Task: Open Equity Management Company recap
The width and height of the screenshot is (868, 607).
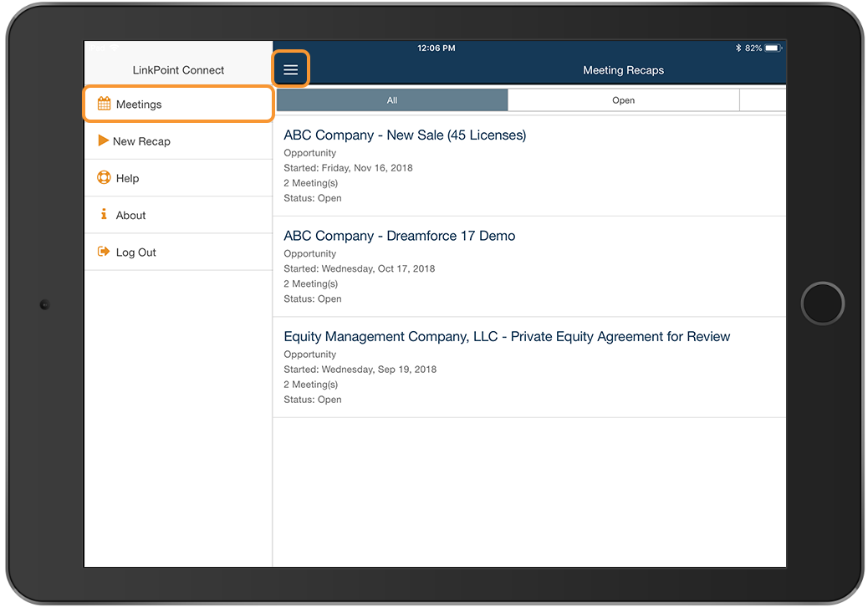Action: (x=529, y=367)
